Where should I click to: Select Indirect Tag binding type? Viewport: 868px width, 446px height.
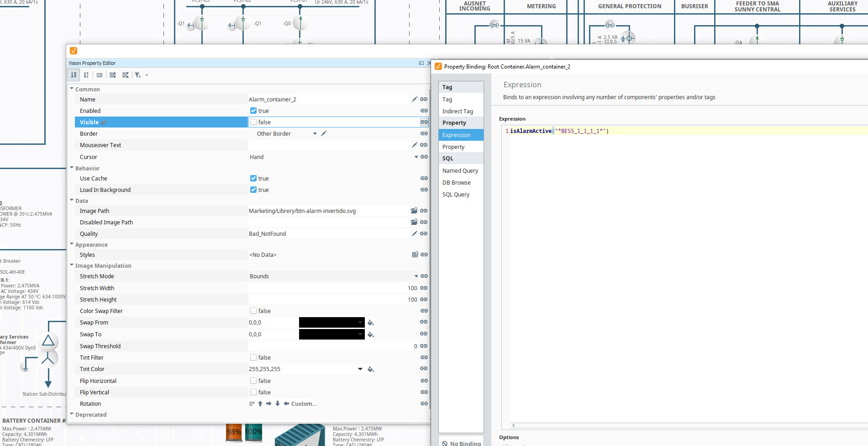click(x=461, y=111)
